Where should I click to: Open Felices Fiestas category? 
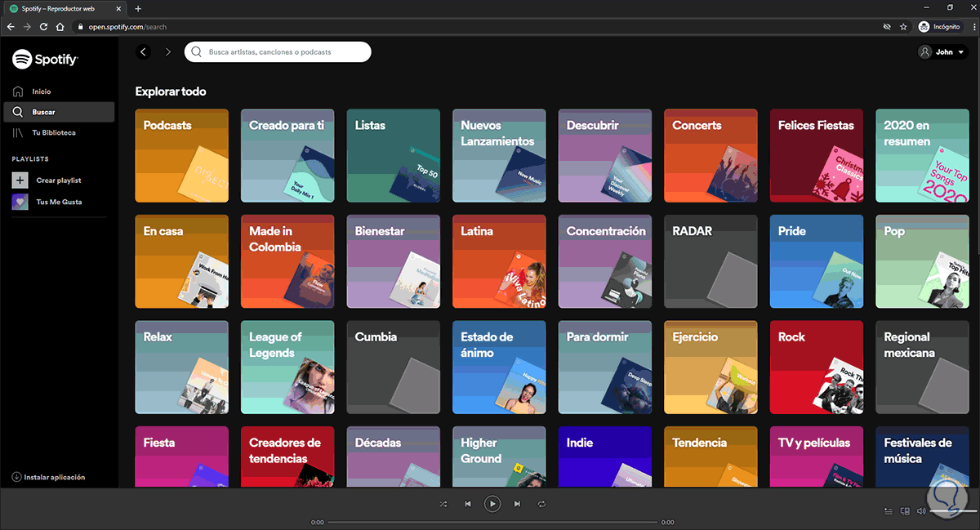817,155
